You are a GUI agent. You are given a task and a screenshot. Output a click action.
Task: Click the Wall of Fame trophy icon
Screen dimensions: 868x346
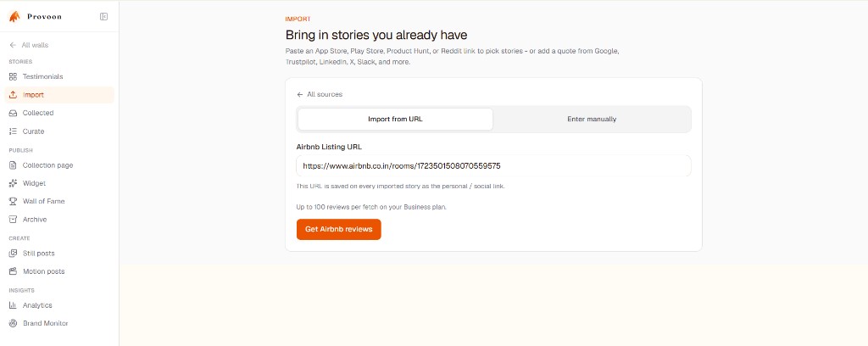(x=13, y=202)
